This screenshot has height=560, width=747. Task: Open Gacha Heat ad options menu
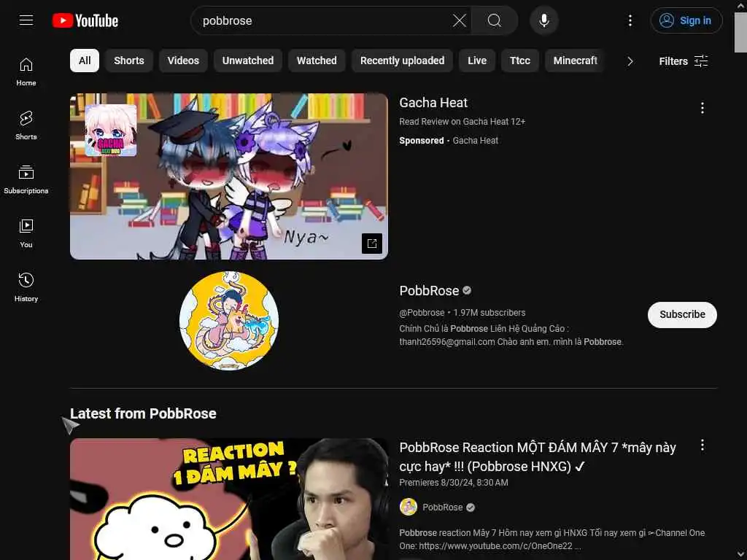click(x=703, y=108)
